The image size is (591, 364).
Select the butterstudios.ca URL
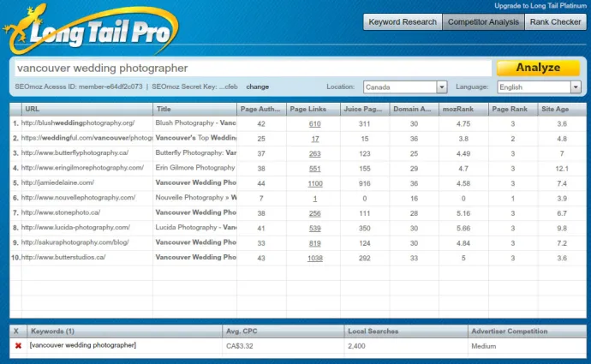point(63,257)
